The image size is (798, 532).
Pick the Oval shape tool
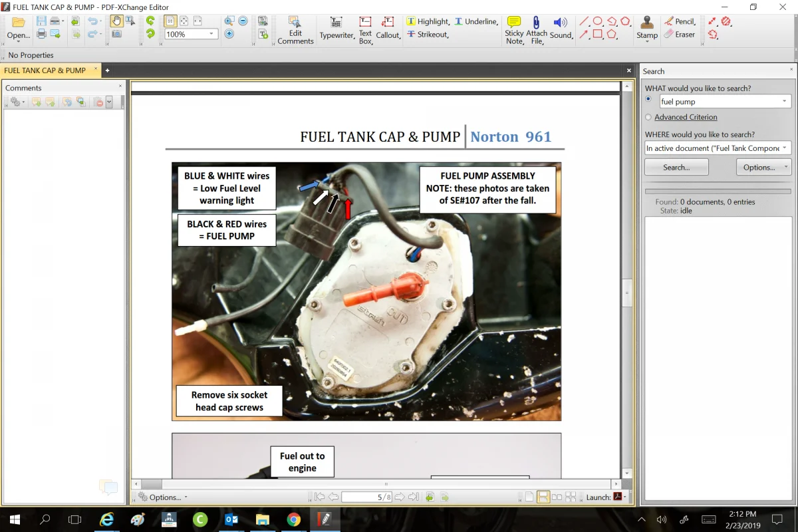tap(598, 21)
